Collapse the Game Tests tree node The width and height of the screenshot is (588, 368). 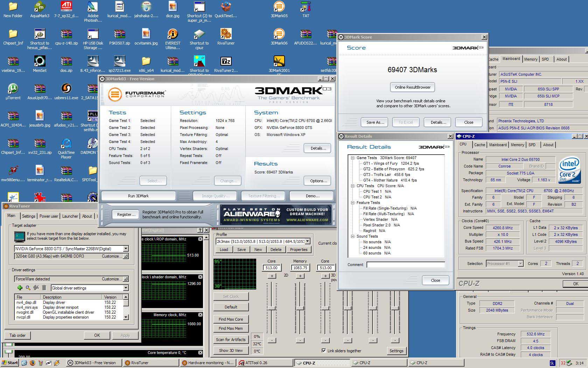coord(353,158)
